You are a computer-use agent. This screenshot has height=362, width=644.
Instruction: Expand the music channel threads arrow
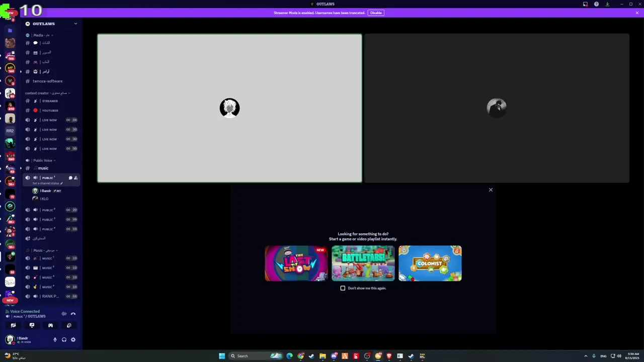(21, 168)
